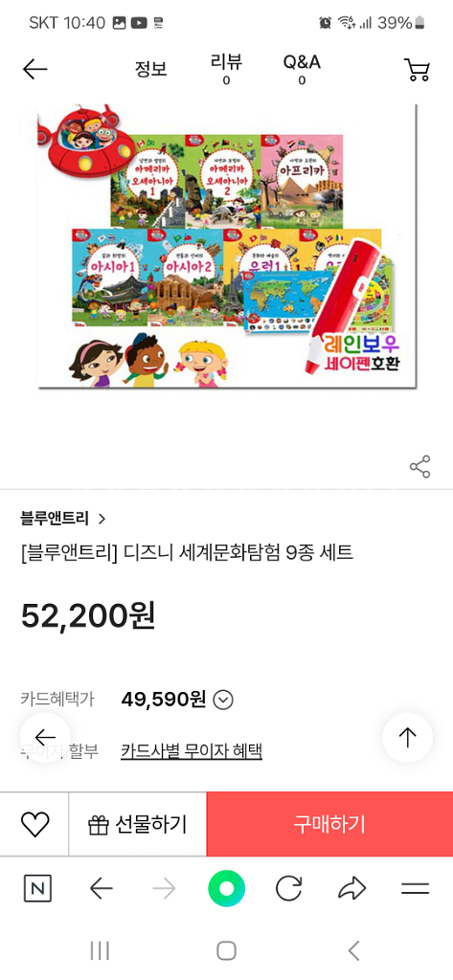Go back using browser left arrow
This screenshot has width=453, height=980.
tap(102, 888)
